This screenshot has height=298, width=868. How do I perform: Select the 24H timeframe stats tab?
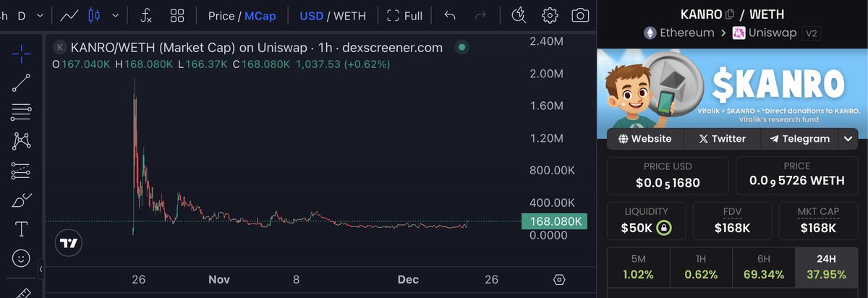826,266
